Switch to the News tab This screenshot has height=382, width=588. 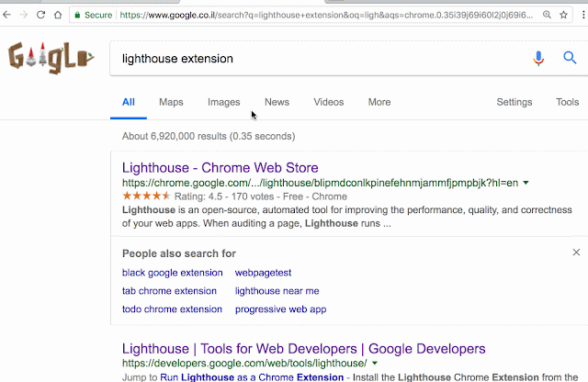277,102
